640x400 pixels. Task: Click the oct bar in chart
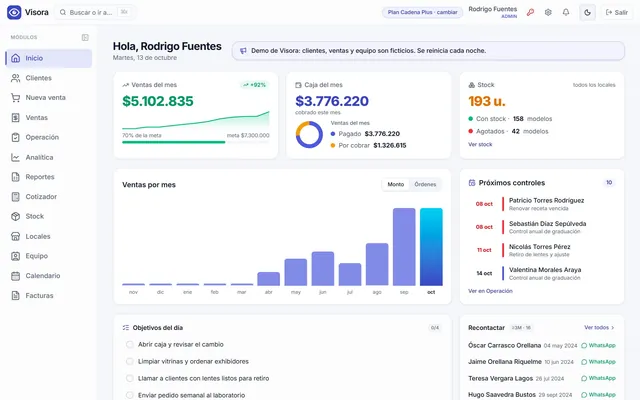point(431,247)
